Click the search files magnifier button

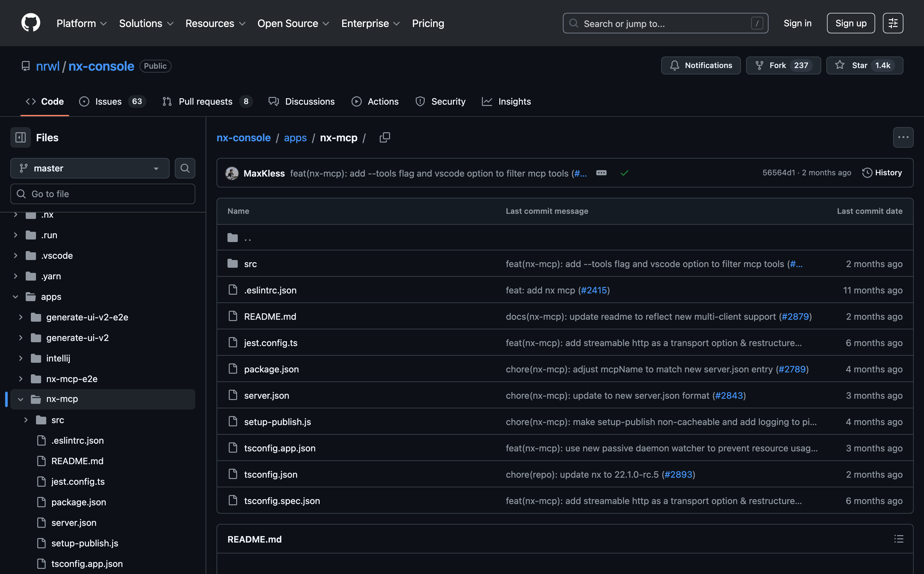(x=185, y=168)
